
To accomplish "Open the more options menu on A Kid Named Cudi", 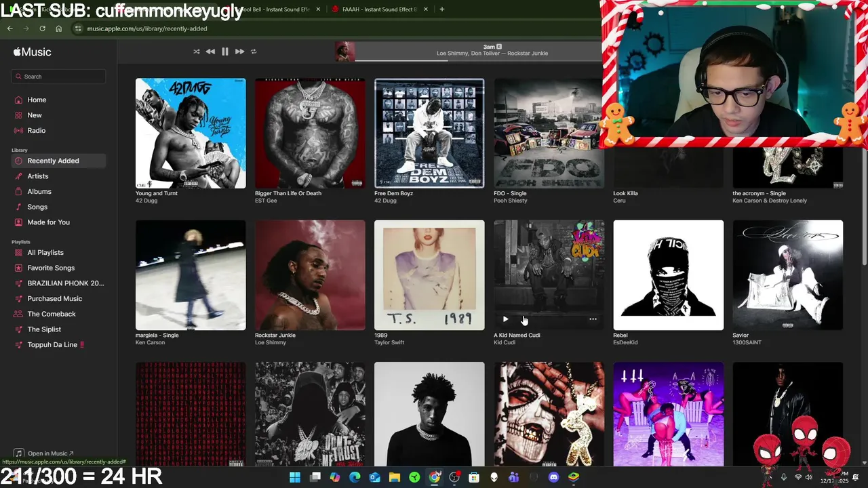I will [x=593, y=319].
